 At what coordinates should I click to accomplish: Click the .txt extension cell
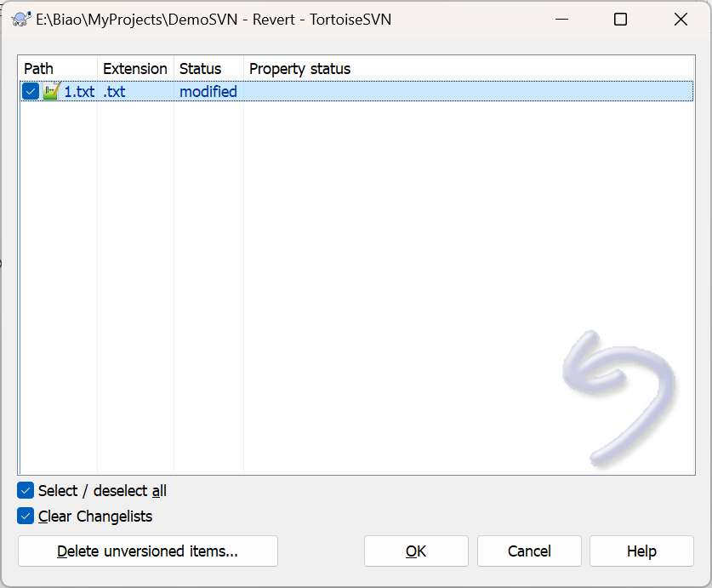tap(115, 92)
